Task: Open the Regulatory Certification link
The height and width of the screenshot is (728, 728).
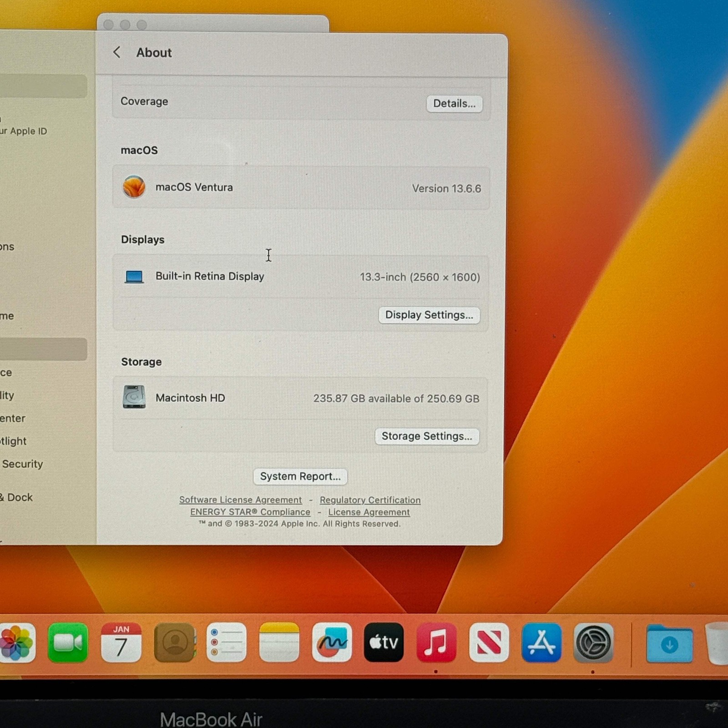Action: pos(370,500)
